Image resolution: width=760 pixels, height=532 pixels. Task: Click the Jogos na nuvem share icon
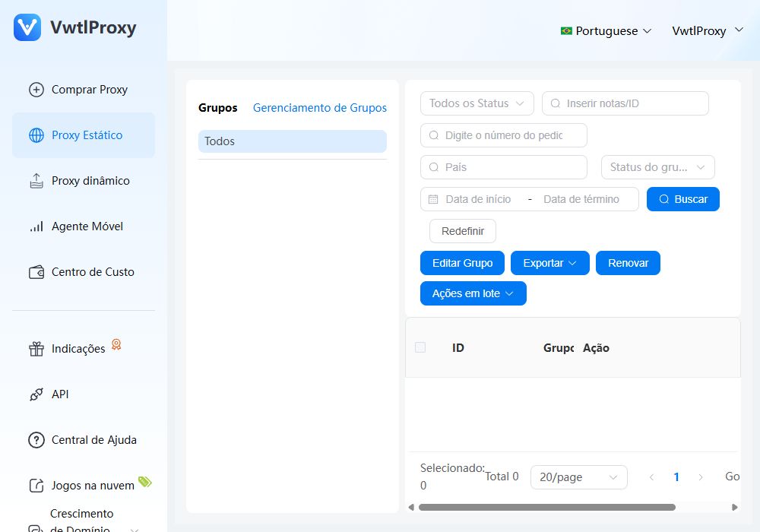pos(36,486)
